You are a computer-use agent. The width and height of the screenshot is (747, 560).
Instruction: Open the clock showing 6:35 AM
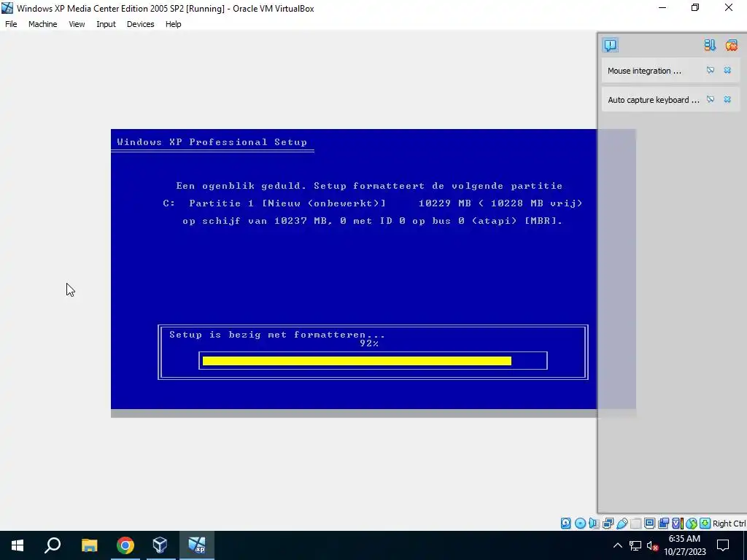click(684, 545)
